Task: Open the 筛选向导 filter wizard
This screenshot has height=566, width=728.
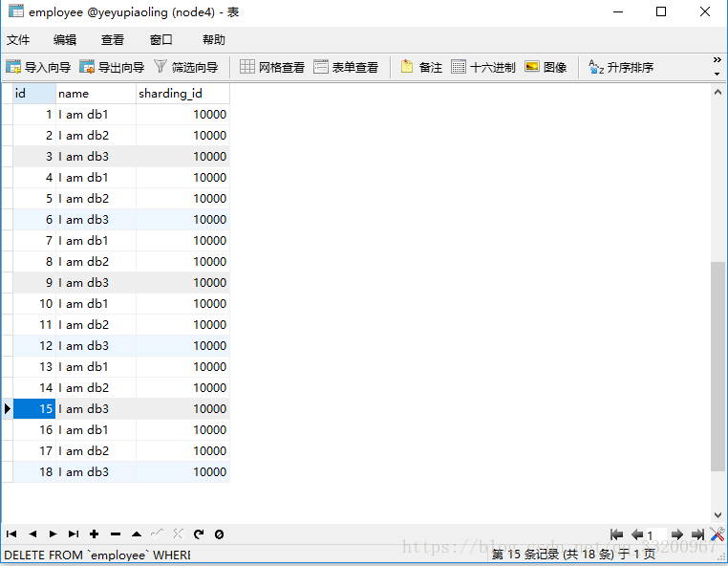Action: point(185,67)
